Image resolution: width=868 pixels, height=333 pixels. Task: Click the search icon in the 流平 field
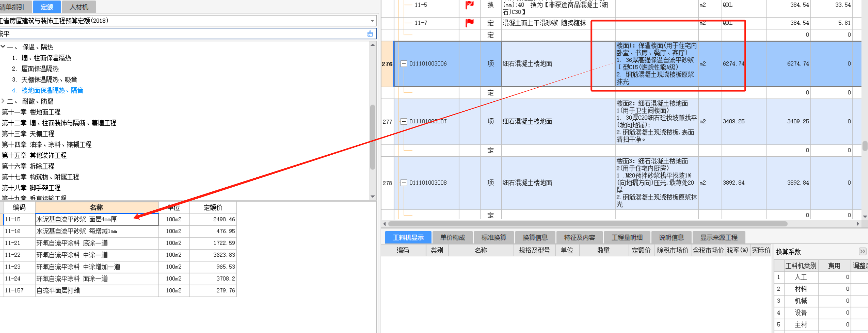click(370, 34)
